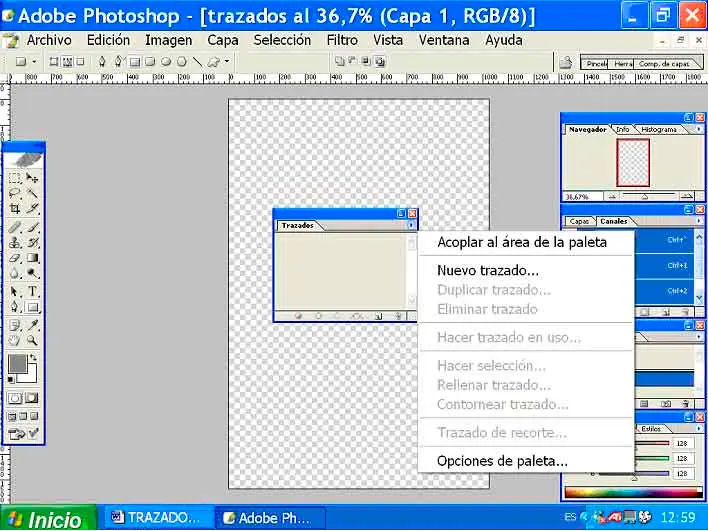The image size is (708, 531).
Task: Switch to Standard edit mode
Action: pos(15,398)
